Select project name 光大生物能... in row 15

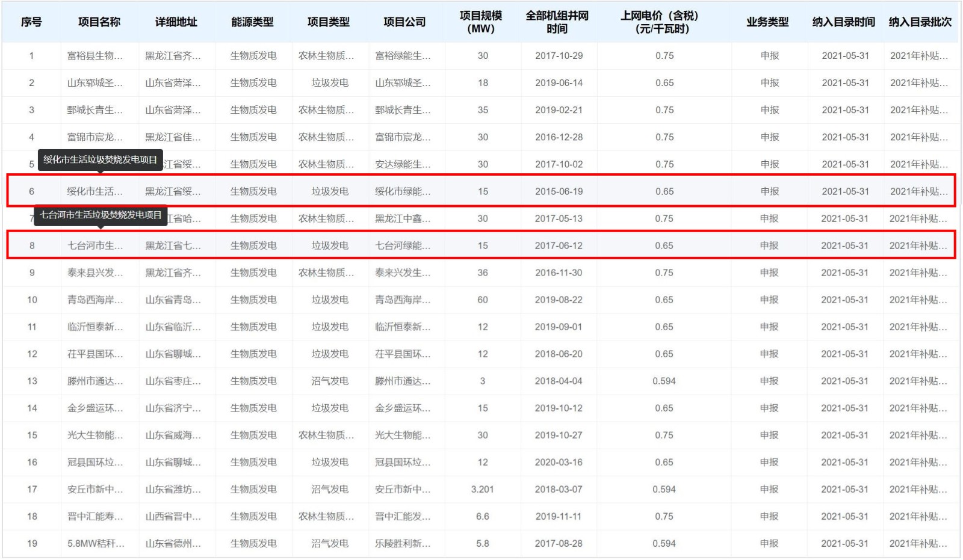(95, 435)
